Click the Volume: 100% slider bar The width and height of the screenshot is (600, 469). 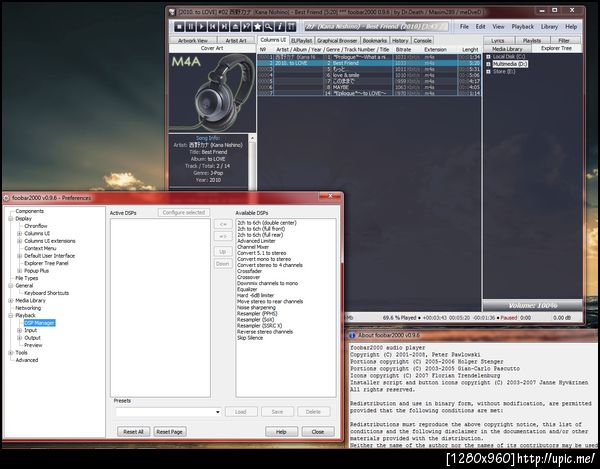pyautogui.click(x=533, y=305)
